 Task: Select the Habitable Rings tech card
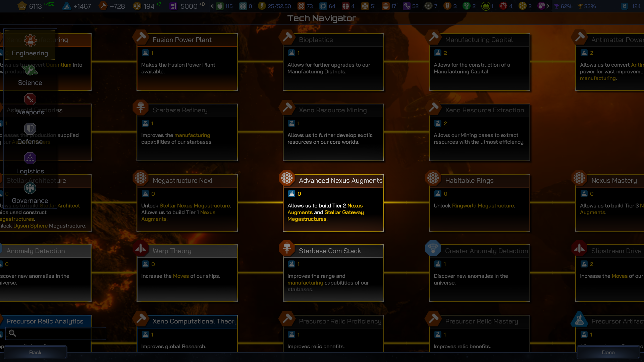coord(479,203)
